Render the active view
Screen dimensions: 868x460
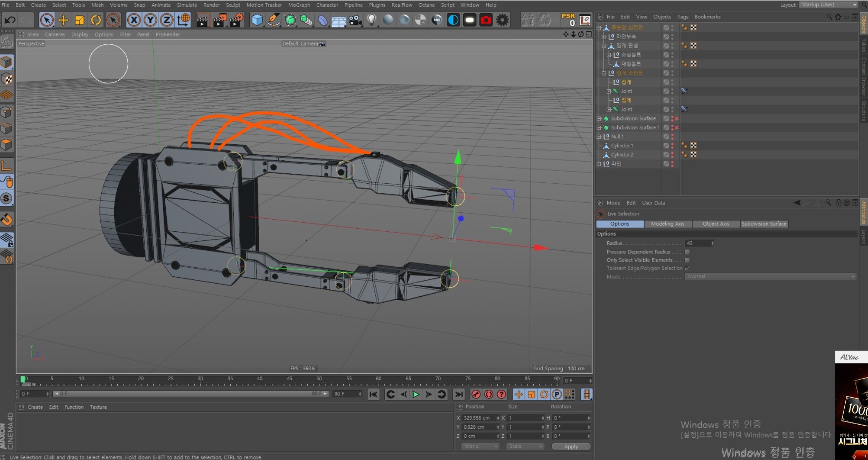pyautogui.click(x=203, y=20)
